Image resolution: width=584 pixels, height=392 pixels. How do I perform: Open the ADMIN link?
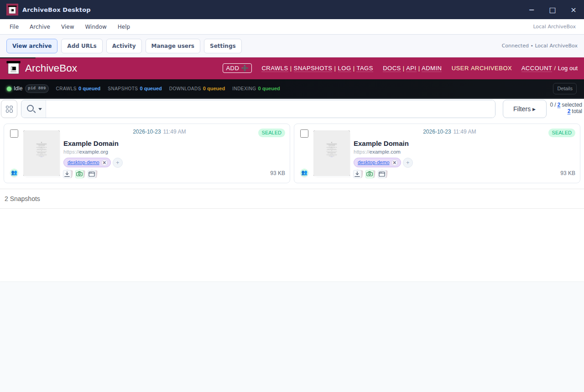tap(432, 68)
